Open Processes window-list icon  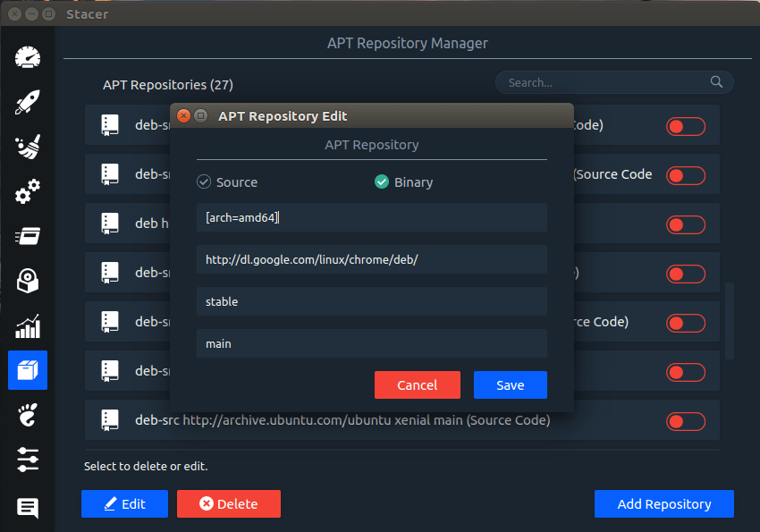tap(28, 236)
